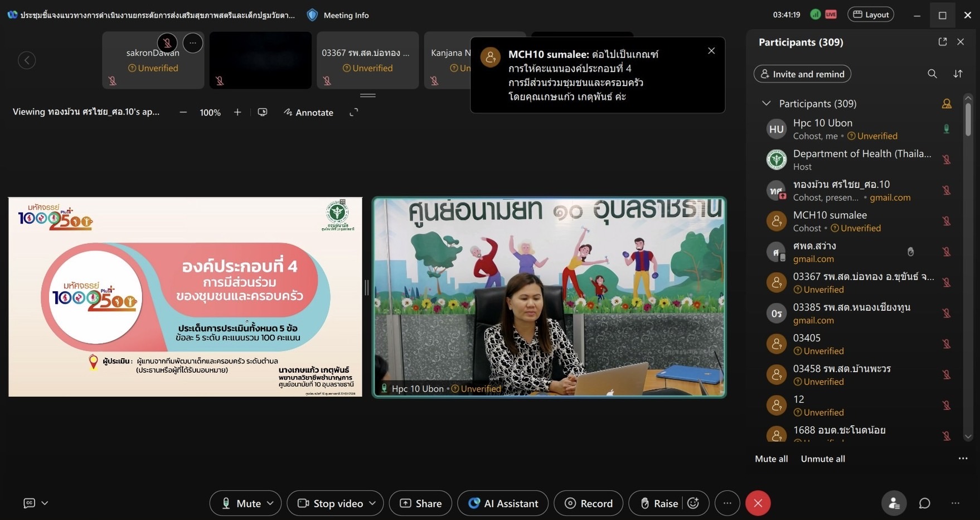Viewport: 980px width, 520px height.
Task: Sort the participants list
Action: (x=958, y=74)
